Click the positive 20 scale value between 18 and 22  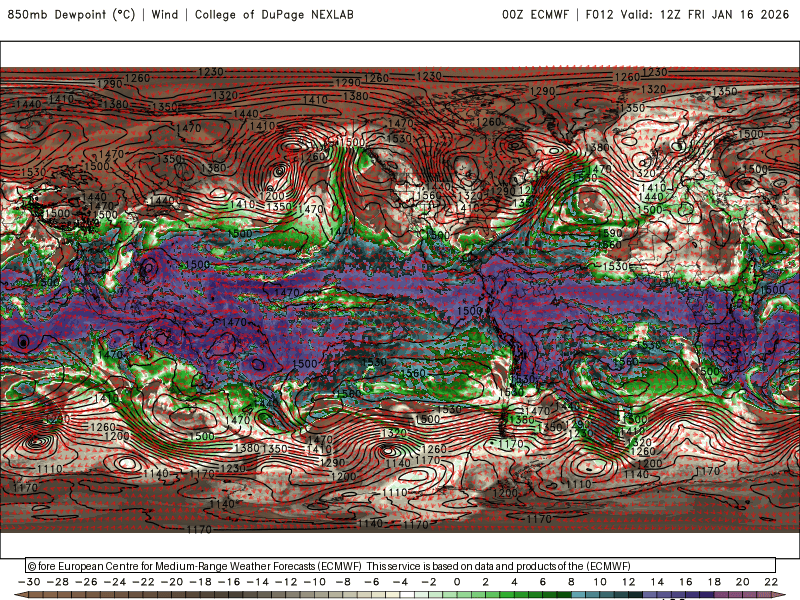coord(742,582)
